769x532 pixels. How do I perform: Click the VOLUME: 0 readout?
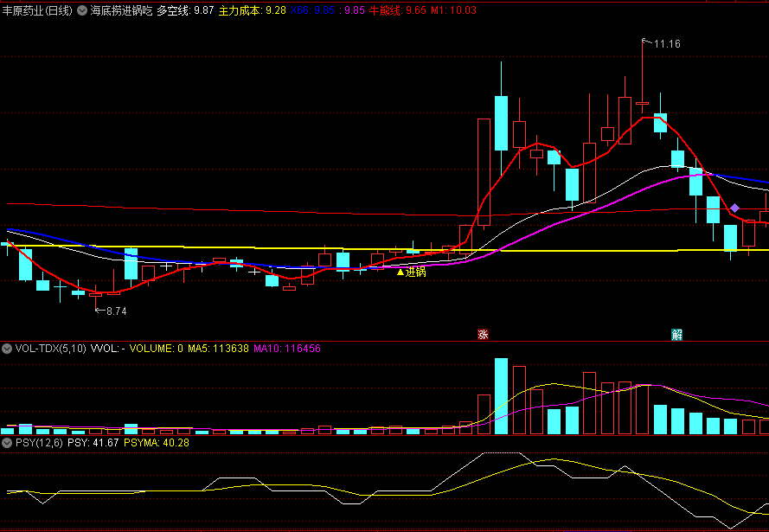click(156, 349)
